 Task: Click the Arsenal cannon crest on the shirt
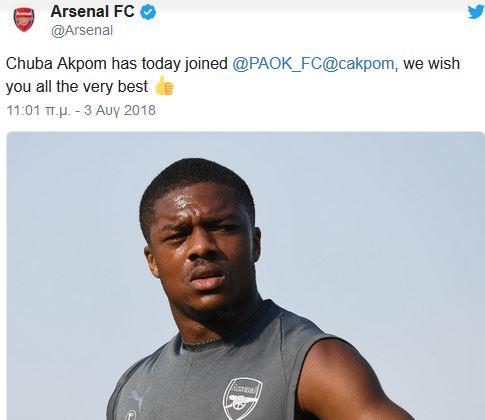tap(242, 398)
